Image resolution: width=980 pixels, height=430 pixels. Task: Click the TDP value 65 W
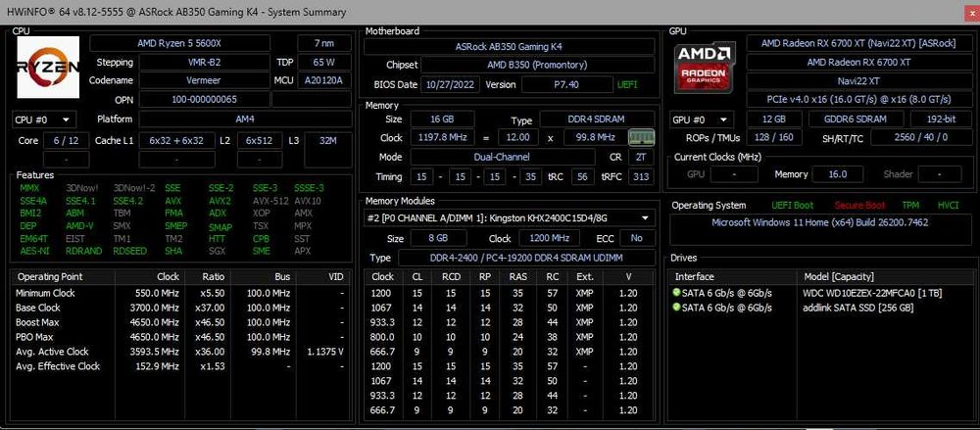tap(325, 63)
